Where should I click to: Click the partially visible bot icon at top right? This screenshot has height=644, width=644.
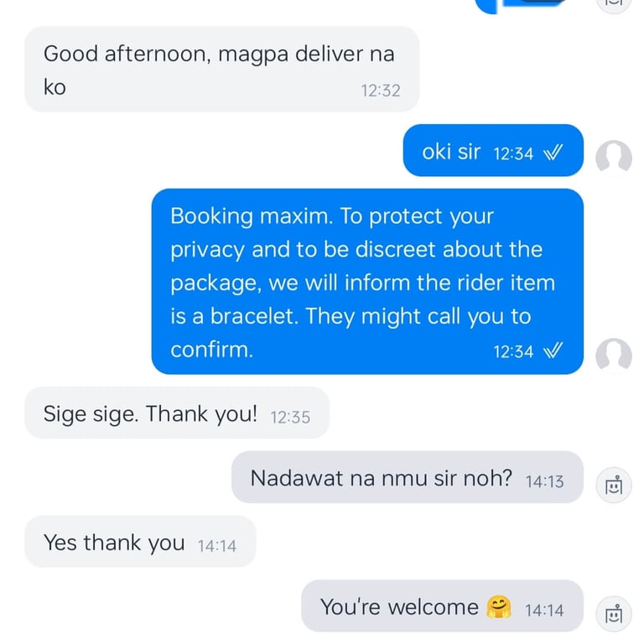613,5
